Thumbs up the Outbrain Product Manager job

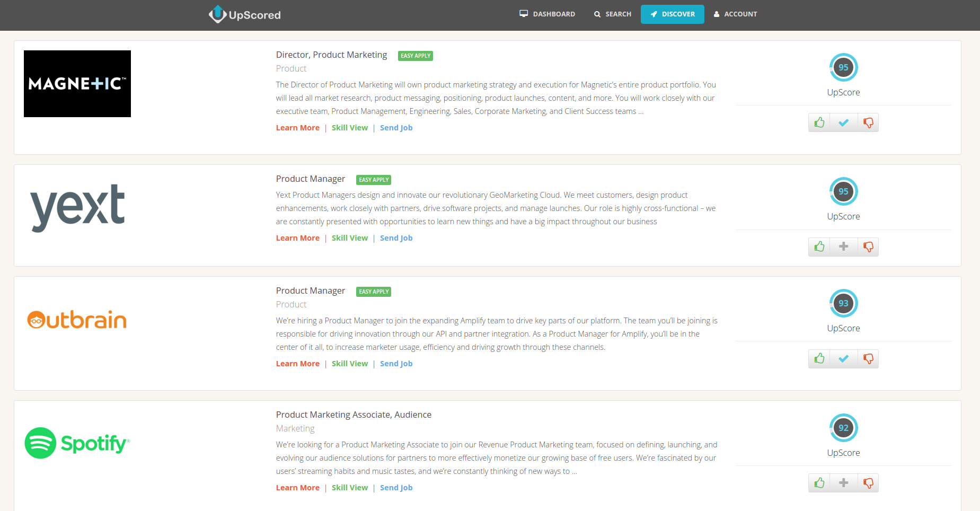tap(819, 358)
